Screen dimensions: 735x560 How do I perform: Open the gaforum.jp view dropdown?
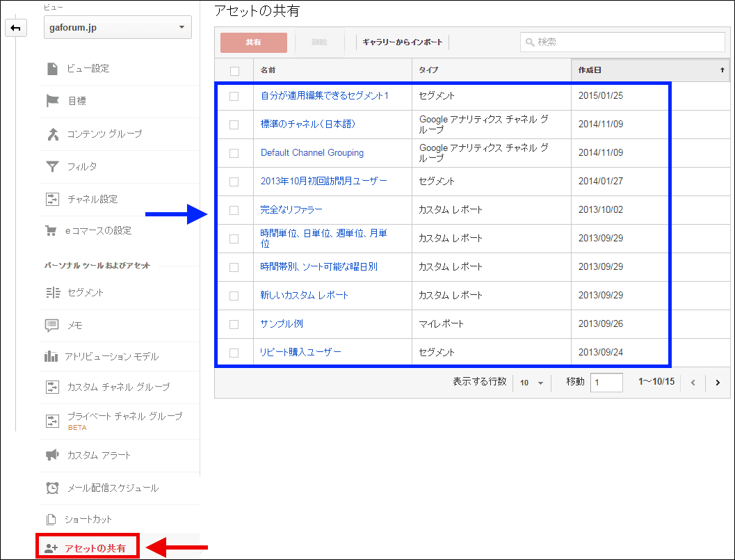pos(117,28)
